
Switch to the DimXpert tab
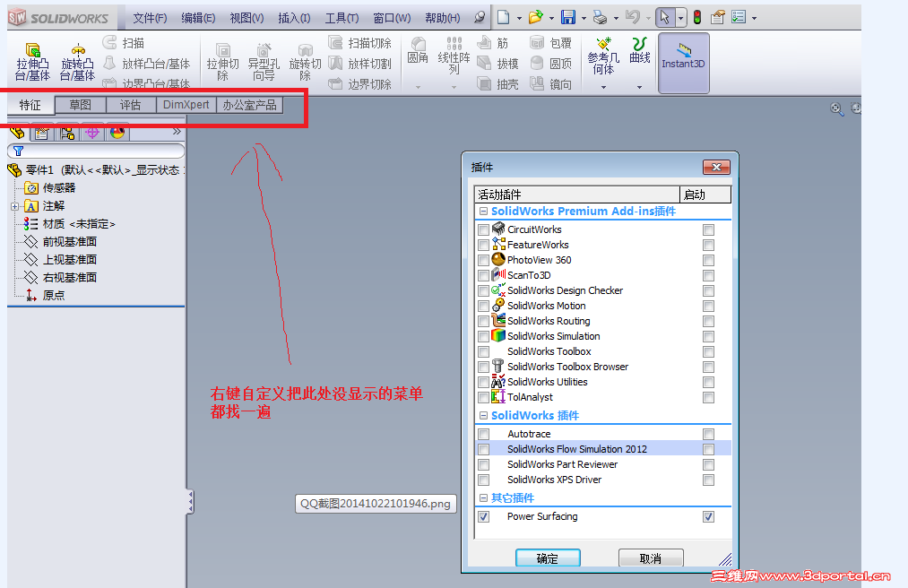click(186, 105)
